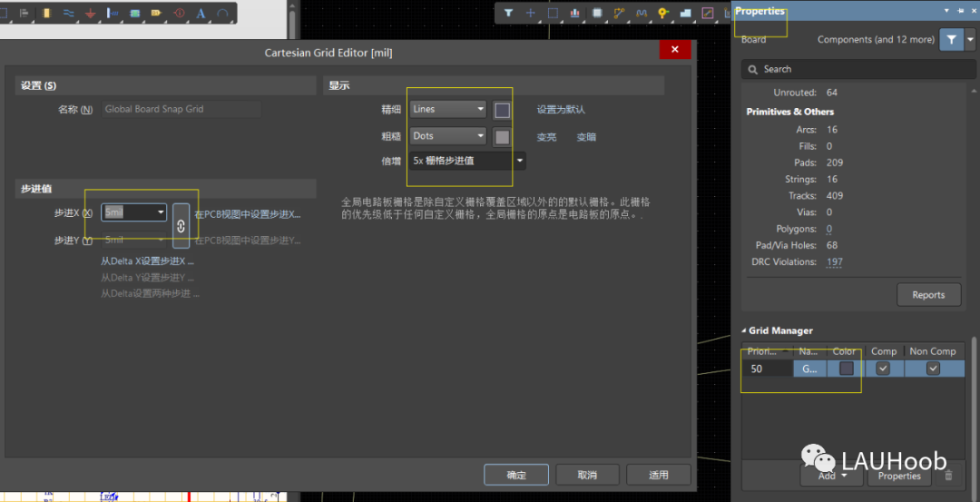This screenshot has width=980, height=502.
Task: Select the red directive info icon
Action: [x=180, y=13]
